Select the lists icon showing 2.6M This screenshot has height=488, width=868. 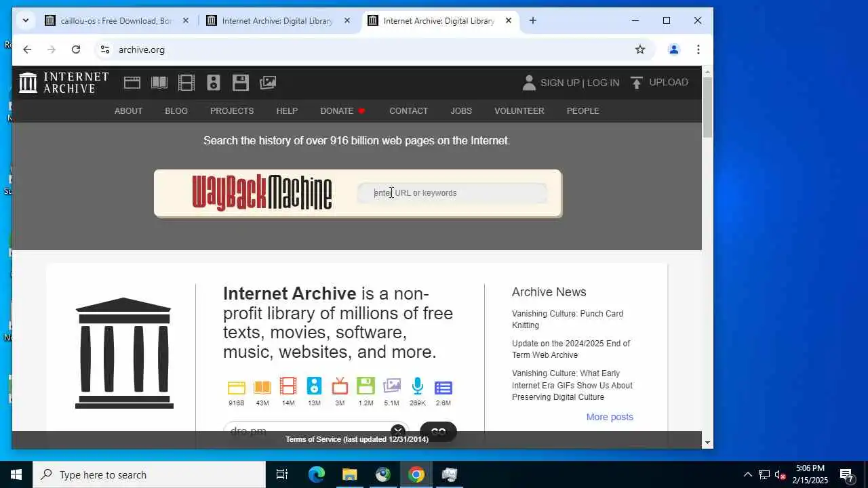[x=443, y=388]
